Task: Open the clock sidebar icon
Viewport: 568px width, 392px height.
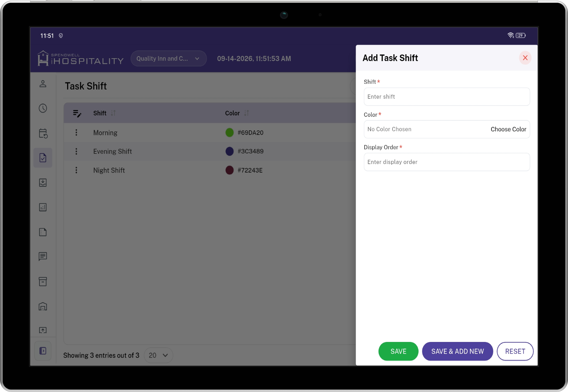Action: 43,108
